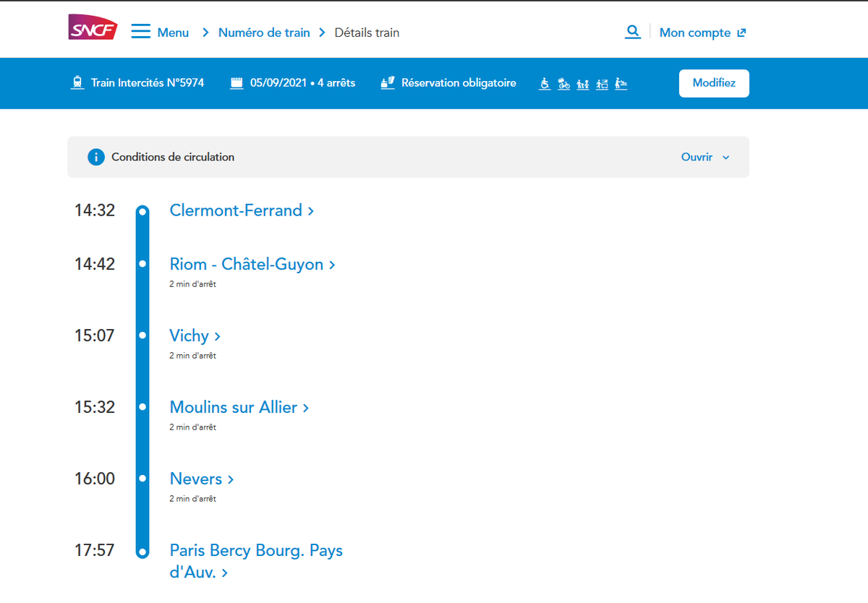Image resolution: width=868 pixels, height=603 pixels.
Task: Click the bicycle service icon
Action: pos(564,84)
